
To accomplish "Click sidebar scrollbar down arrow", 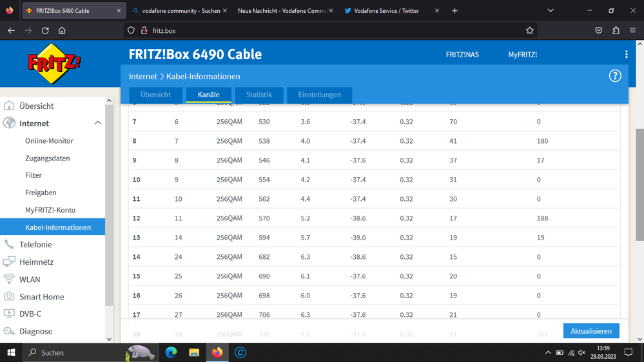I will pos(109,339).
